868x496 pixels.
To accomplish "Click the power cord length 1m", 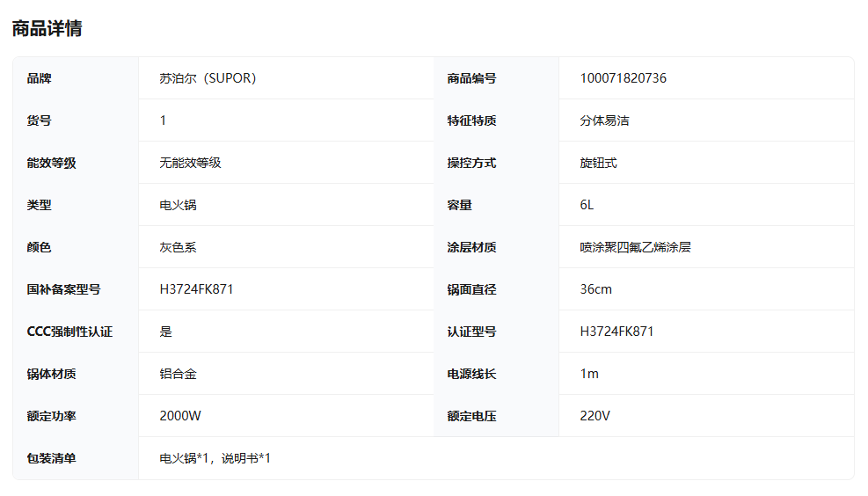I will pos(589,374).
